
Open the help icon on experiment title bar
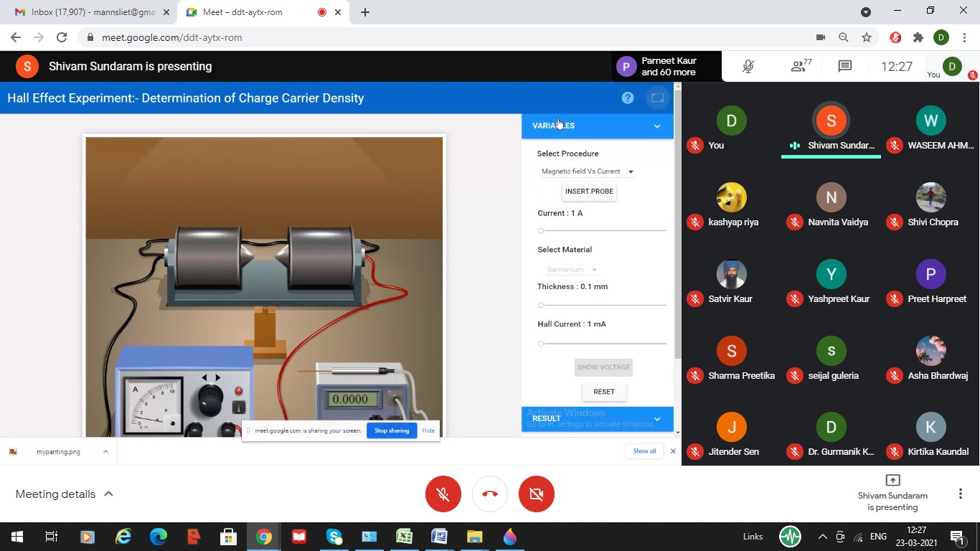pyautogui.click(x=627, y=98)
